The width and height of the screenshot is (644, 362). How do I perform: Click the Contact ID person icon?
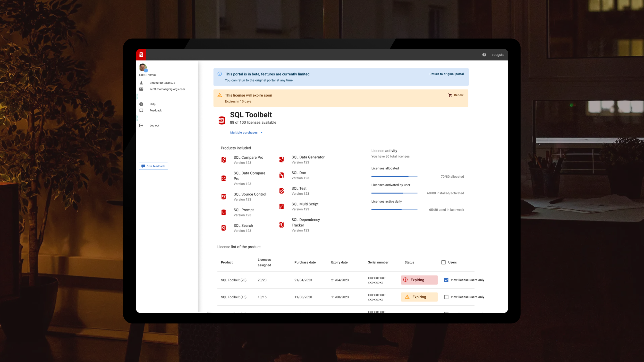pyautogui.click(x=141, y=83)
